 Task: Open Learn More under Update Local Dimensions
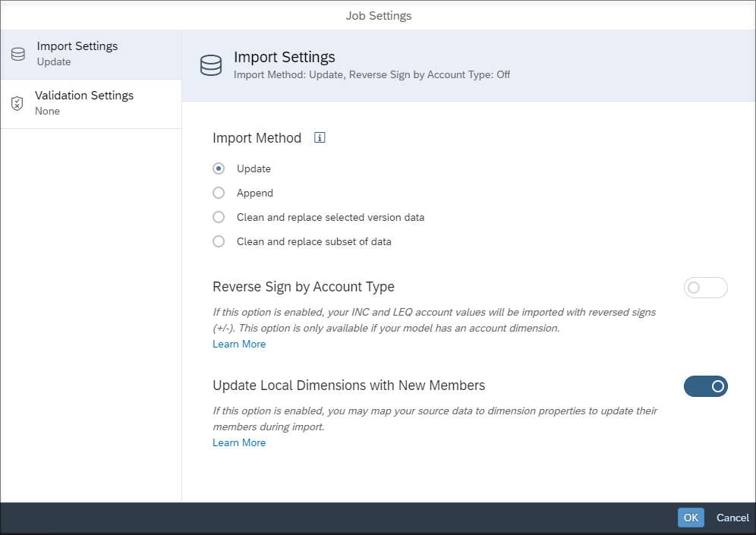239,442
